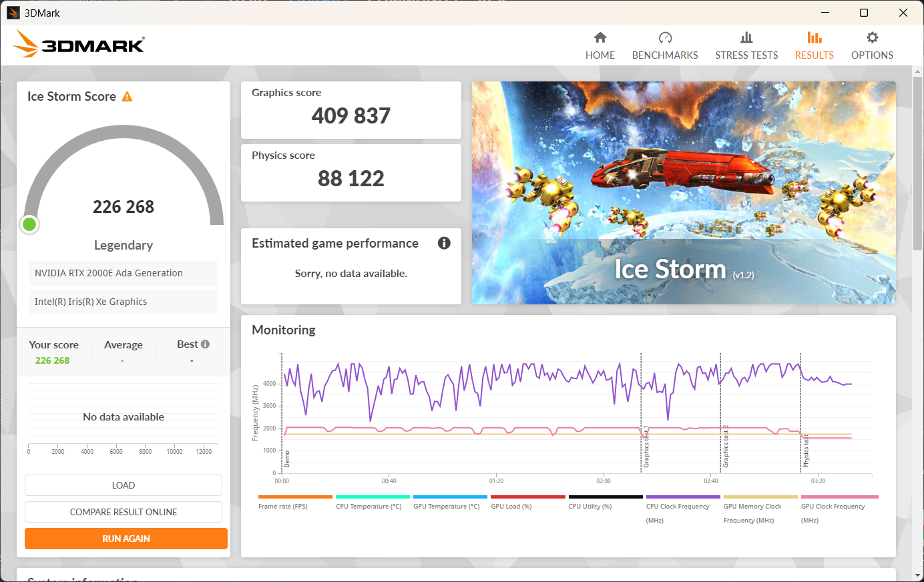Viewport: 924px width, 582px height.
Task: Maximize the 3DMark window
Action: 864,13
